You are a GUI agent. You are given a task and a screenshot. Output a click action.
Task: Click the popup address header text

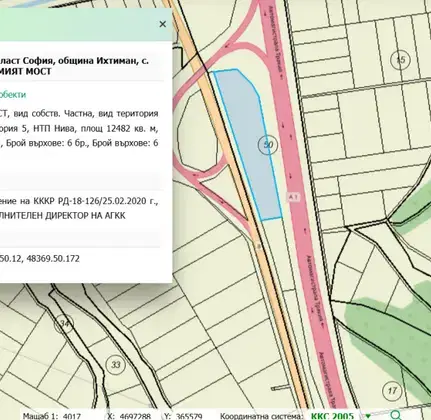(x=74, y=66)
